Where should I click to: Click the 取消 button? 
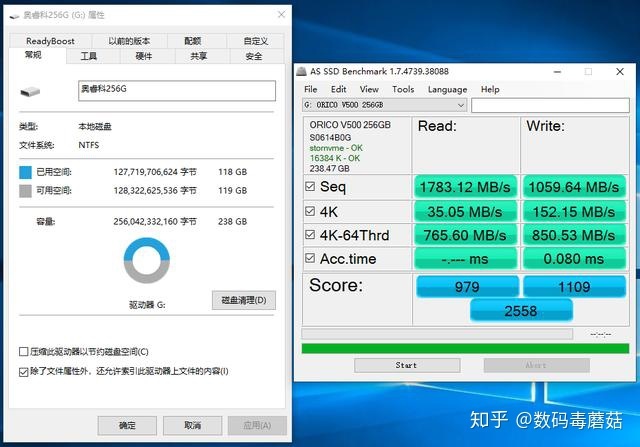pyautogui.click(x=192, y=426)
